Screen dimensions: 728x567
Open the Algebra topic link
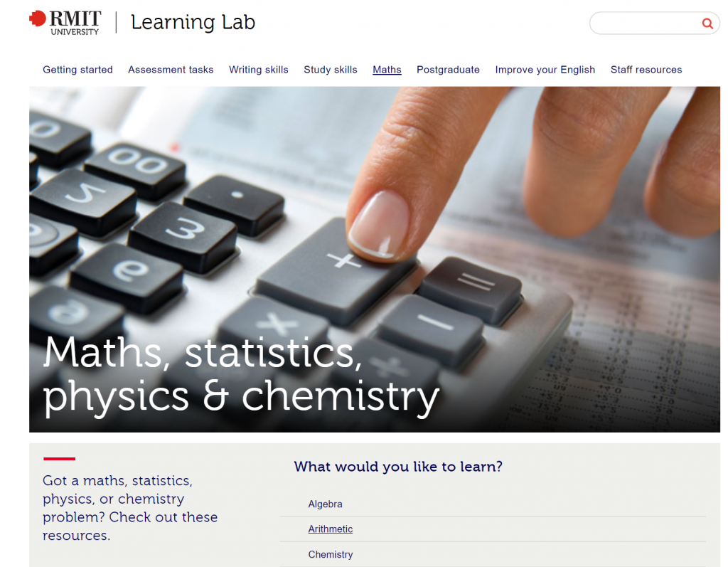coord(325,504)
